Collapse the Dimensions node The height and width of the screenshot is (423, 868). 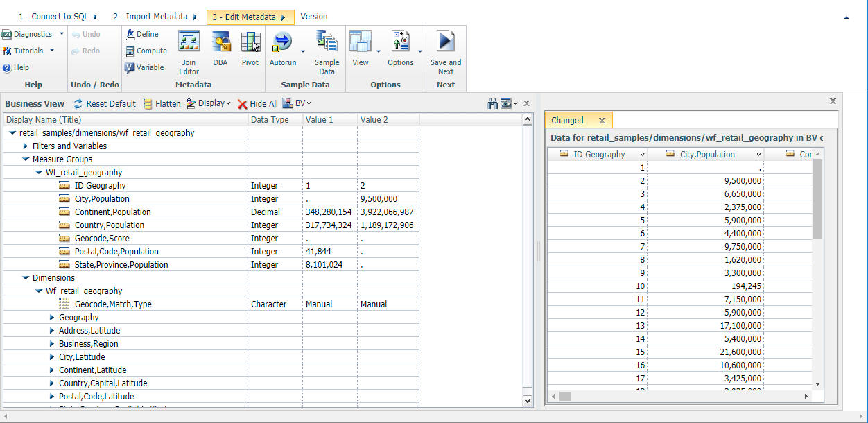[x=26, y=278]
